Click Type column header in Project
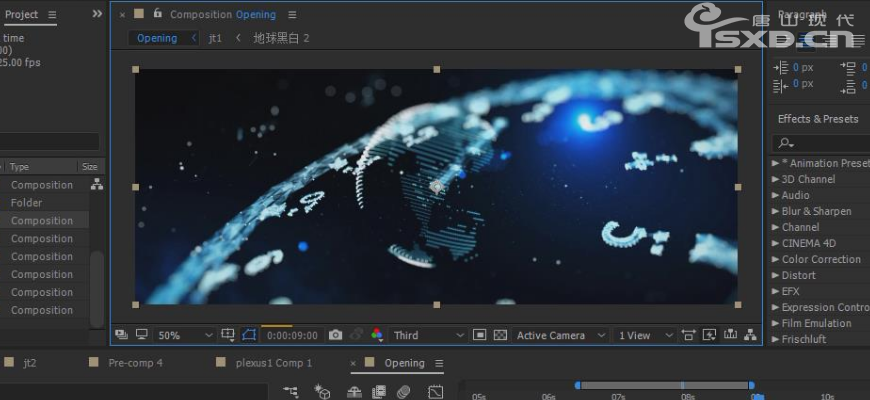Viewport: 870px width, 400px height. pos(19,166)
